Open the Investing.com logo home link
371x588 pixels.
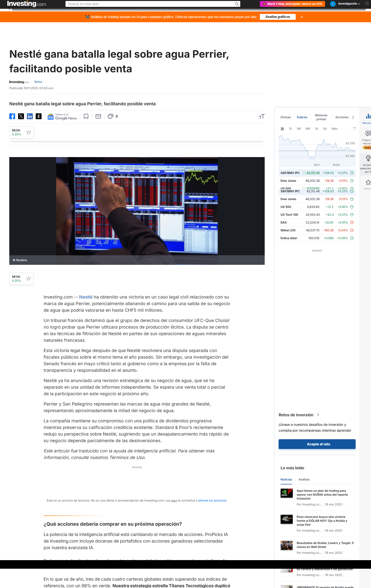pyautogui.click(x=26, y=4)
